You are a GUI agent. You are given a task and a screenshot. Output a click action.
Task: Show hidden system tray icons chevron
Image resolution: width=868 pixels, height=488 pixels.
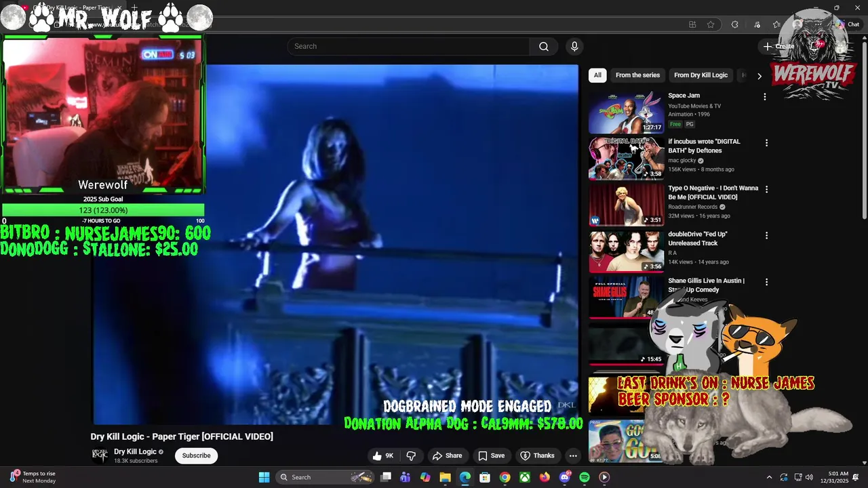pyautogui.click(x=769, y=477)
